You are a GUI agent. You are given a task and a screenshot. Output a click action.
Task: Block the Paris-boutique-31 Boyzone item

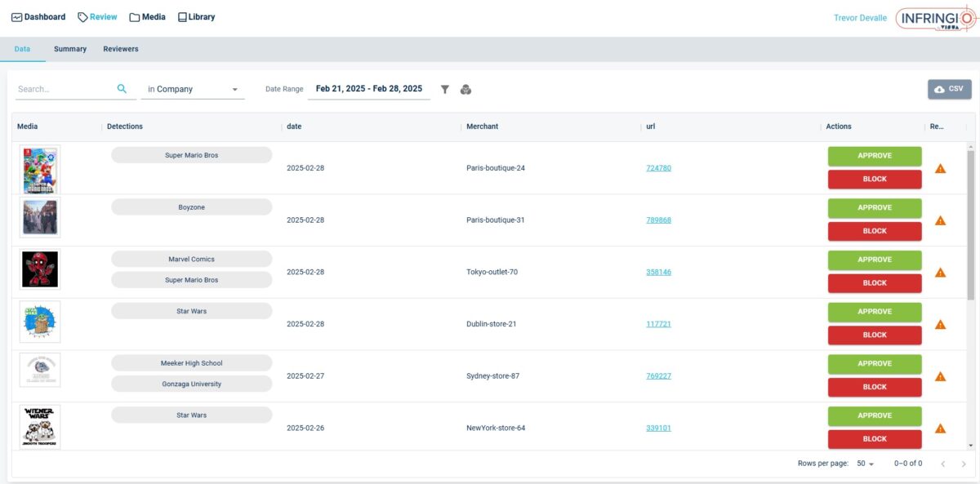875,231
